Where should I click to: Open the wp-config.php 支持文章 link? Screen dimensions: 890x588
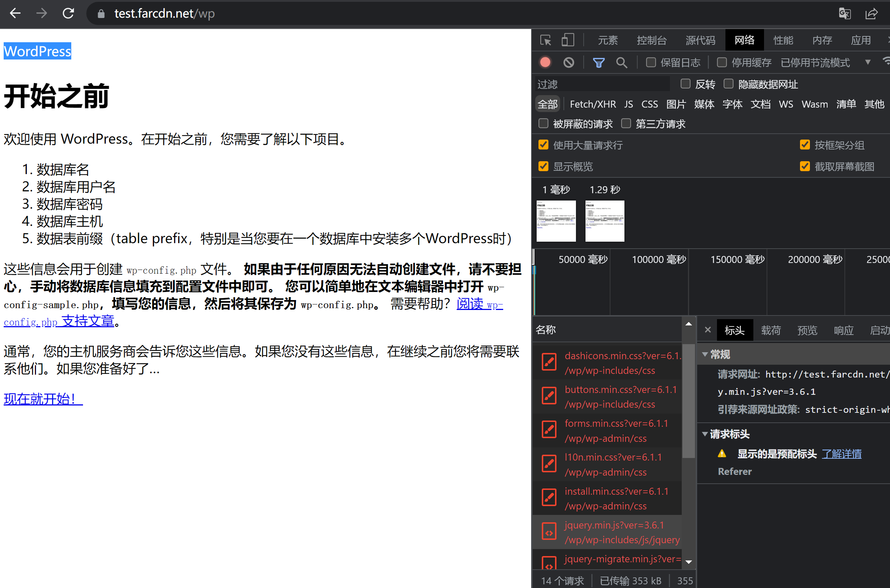point(59,321)
